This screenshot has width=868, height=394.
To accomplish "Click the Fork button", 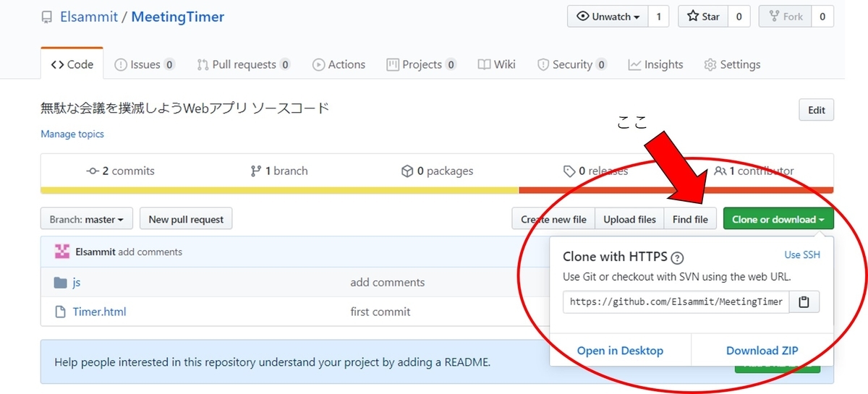I will 786,17.
